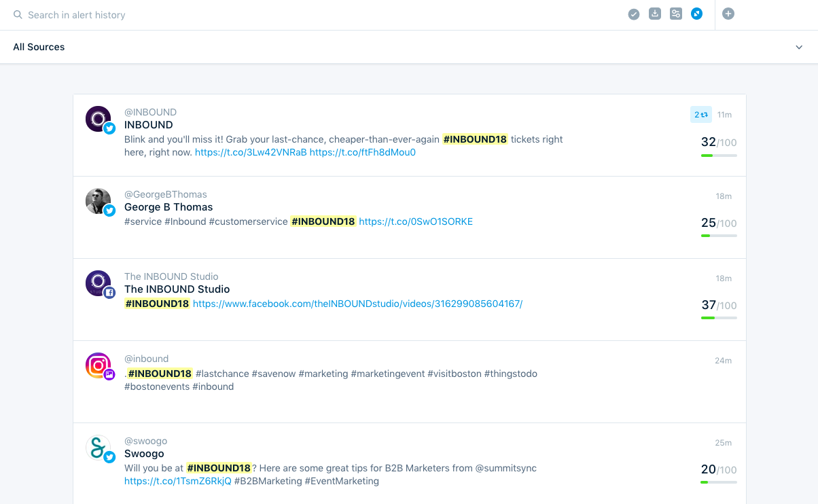Click the @swoogo handle

pyautogui.click(x=145, y=441)
